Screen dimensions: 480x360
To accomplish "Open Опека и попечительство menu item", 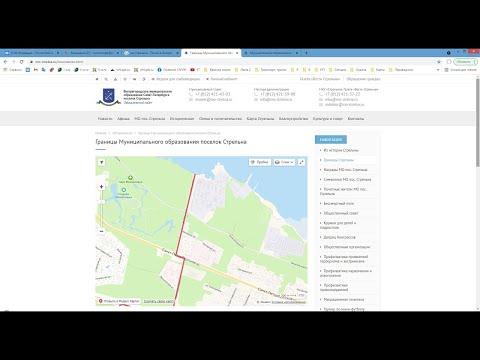I will [220, 119].
